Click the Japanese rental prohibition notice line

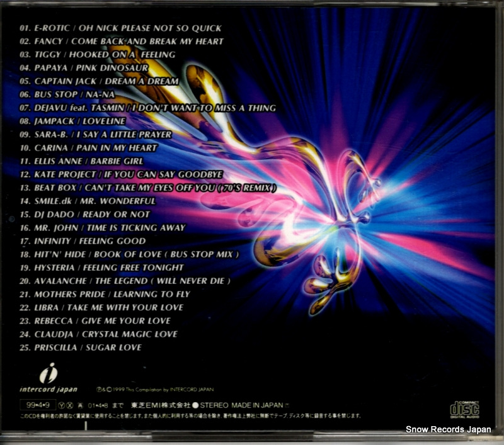(190, 416)
